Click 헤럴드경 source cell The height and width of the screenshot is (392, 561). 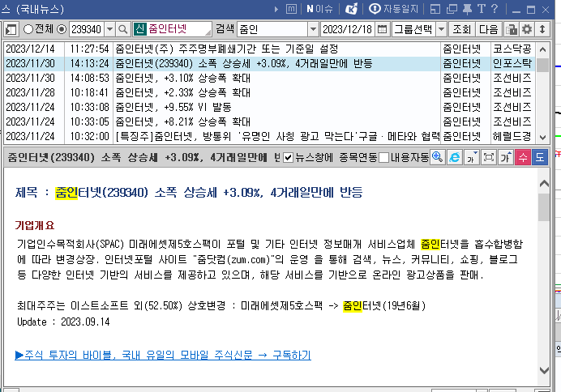512,137
